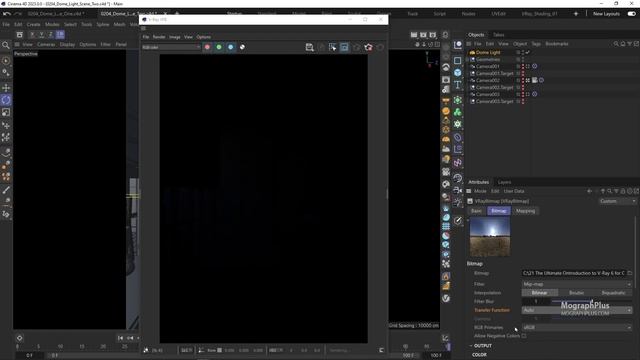Collapse the OUTPUT section
Image resolution: width=640 pixels, height=360 pixels.
[x=471, y=346]
